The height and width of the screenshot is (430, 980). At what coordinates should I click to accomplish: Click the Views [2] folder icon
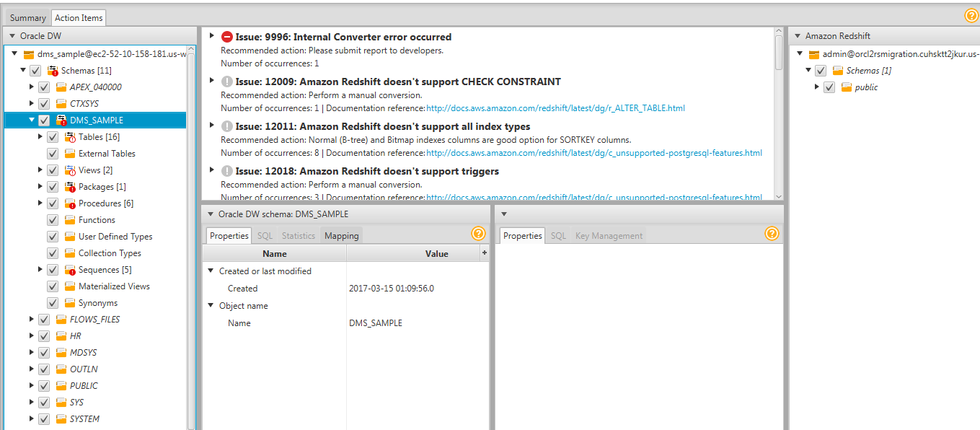click(70, 170)
